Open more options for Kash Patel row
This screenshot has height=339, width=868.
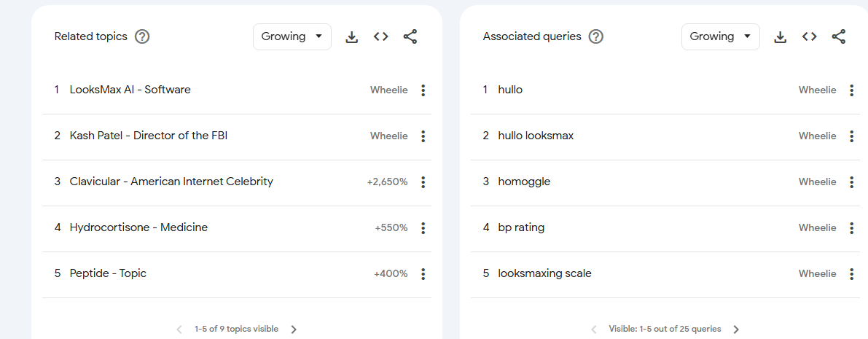423,136
